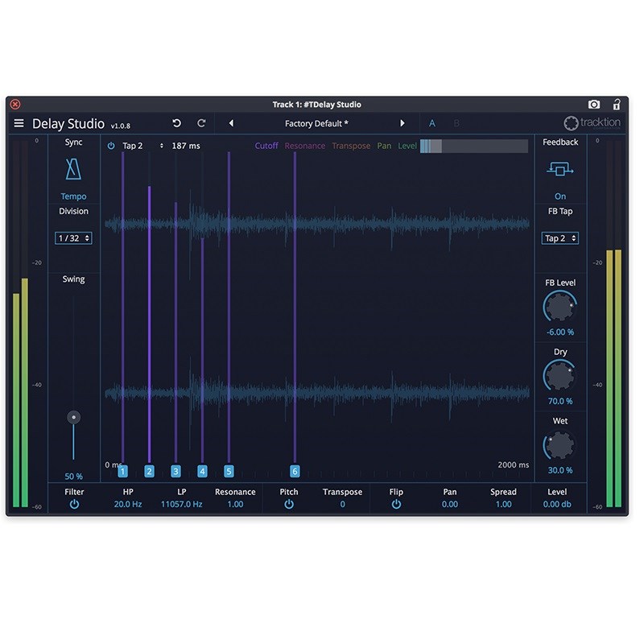
Task: Click the 187 ms delay time field
Action: [x=186, y=146]
